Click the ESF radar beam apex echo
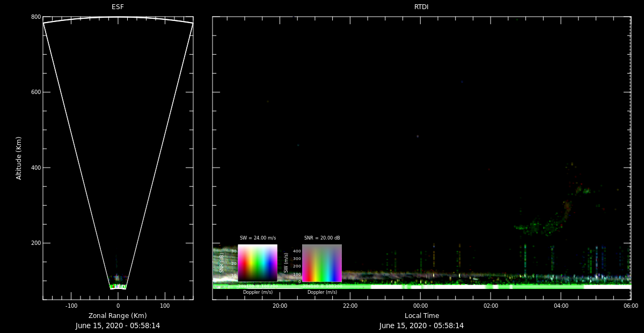This screenshot has height=333, width=644. pyautogui.click(x=118, y=286)
